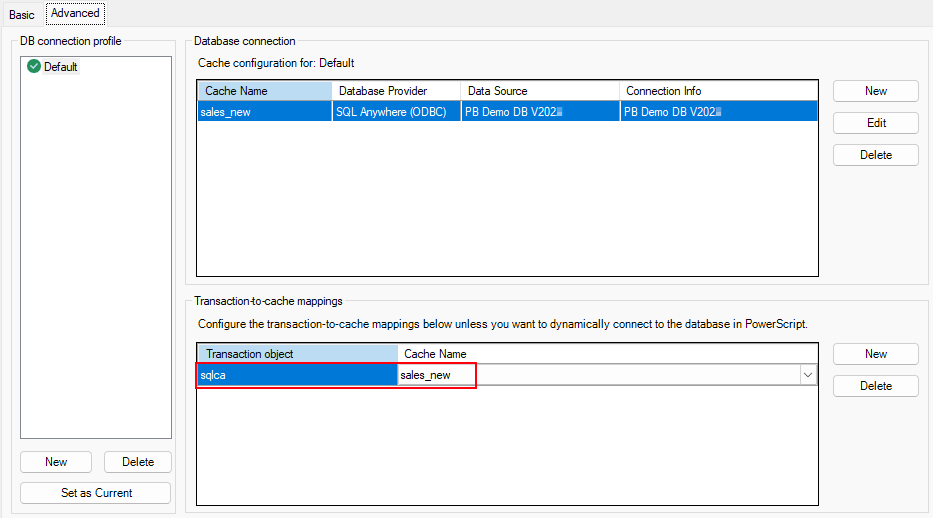933x518 pixels.
Task: Click the Connection Info column header
Action: point(718,91)
